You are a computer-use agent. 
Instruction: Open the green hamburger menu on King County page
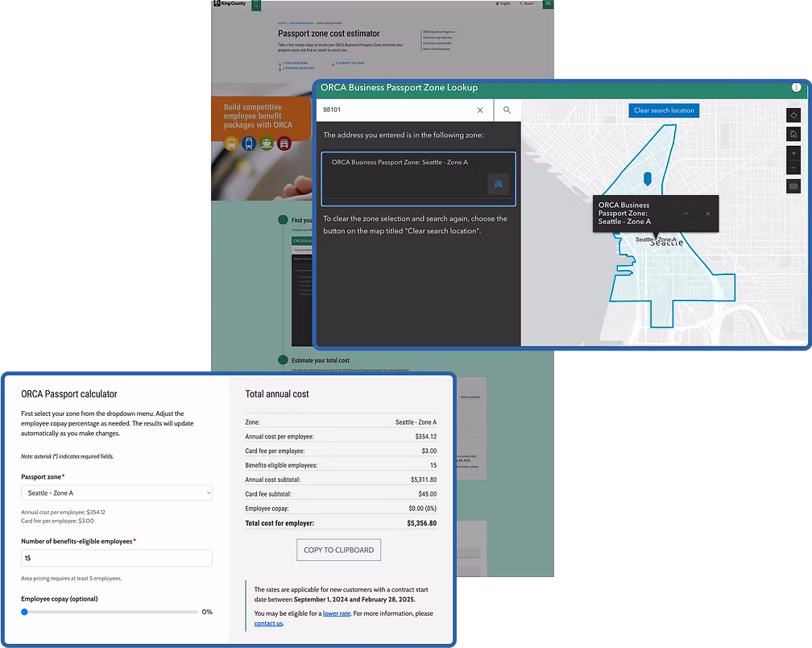[x=549, y=4]
